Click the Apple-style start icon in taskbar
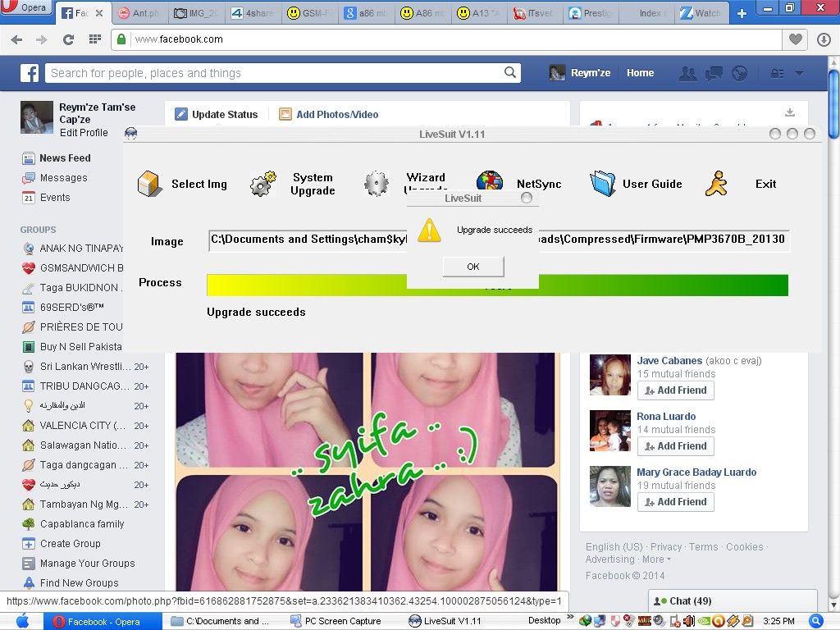 22,621
